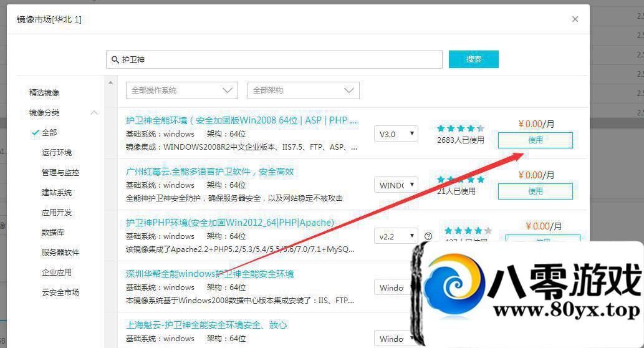Select the 云安全市场 category
Viewport: 644px width, 348px height.
point(60,292)
